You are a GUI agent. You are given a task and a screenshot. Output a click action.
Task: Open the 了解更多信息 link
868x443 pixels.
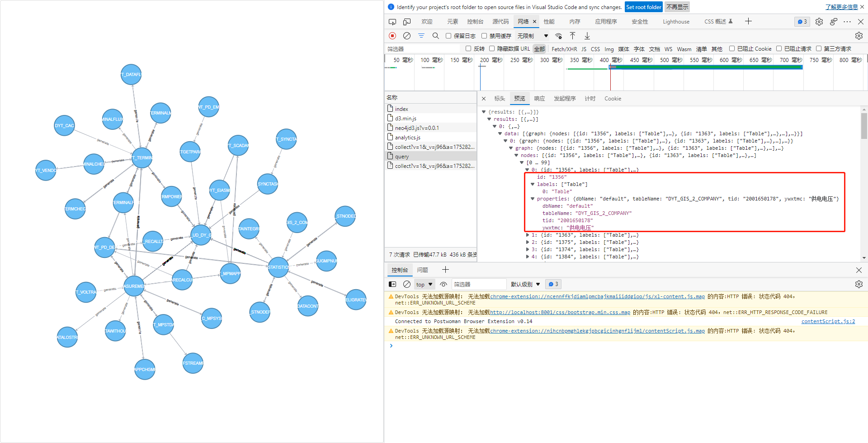tap(841, 7)
